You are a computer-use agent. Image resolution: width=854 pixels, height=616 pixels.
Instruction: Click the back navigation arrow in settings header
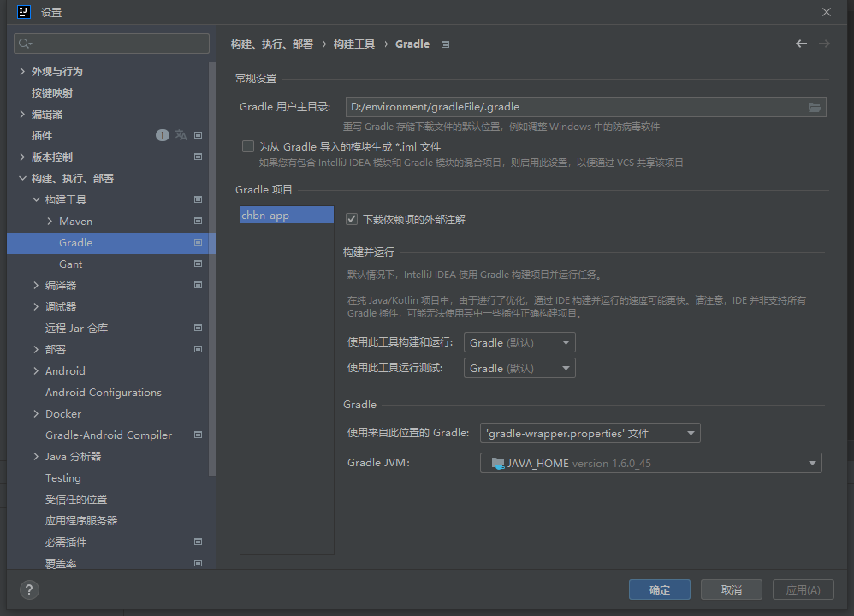[801, 43]
